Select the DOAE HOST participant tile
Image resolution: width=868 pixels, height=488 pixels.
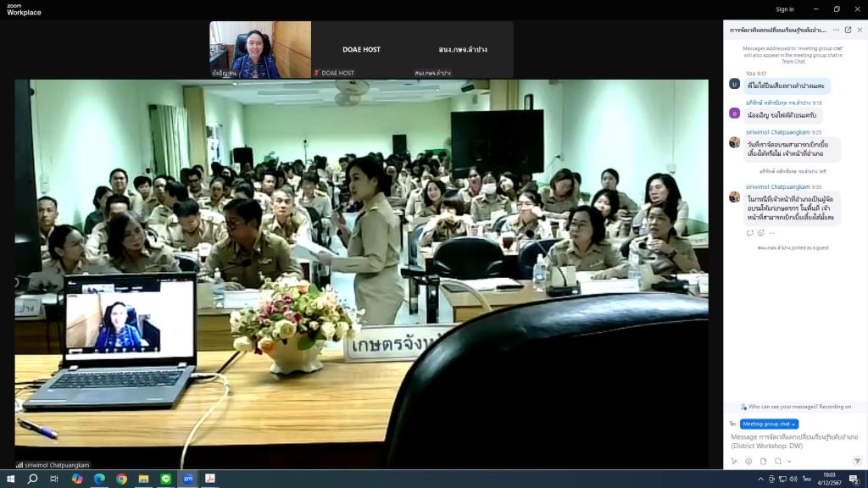361,50
